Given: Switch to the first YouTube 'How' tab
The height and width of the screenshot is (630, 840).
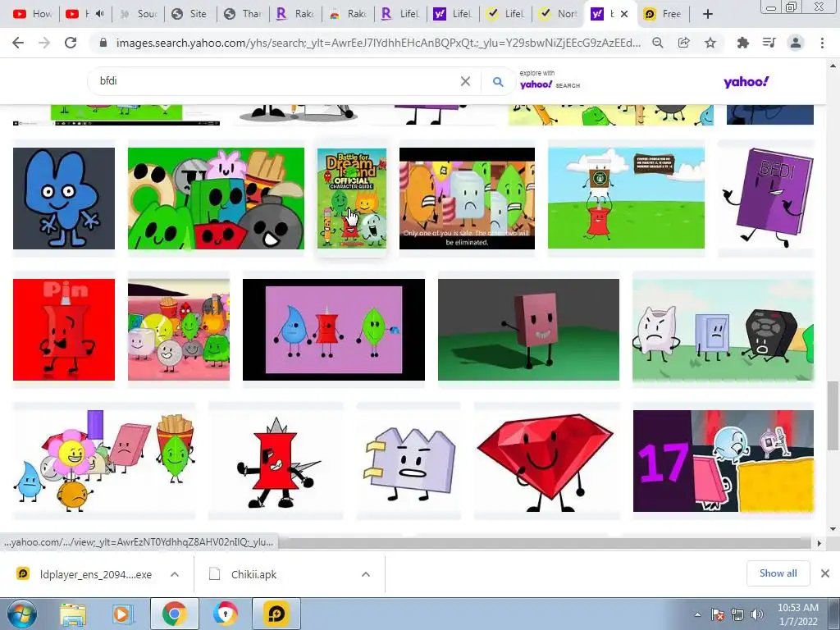Looking at the screenshot, I should click(x=32, y=14).
